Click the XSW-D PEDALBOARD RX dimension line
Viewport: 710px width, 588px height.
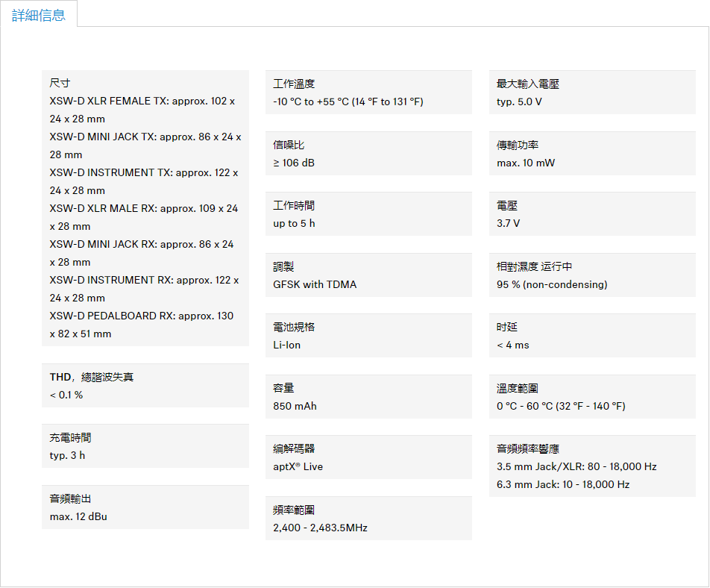click(x=141, y=325)
